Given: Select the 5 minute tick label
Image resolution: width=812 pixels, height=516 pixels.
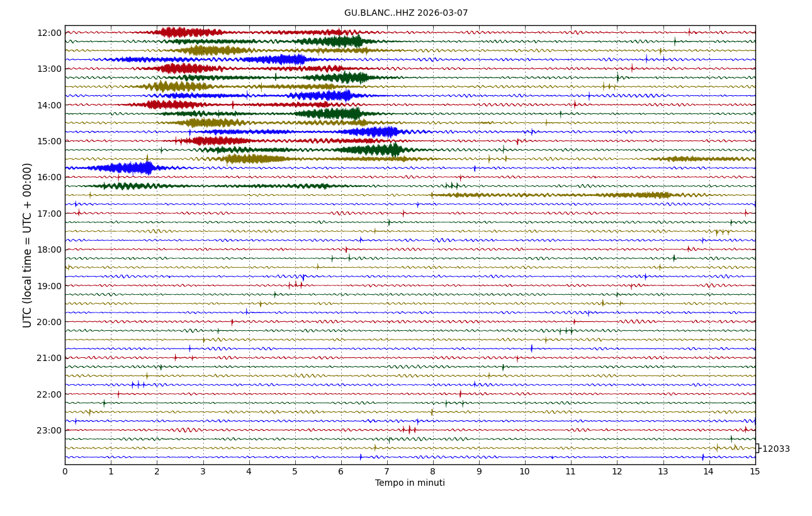Looking at the screenshot, I should 295,471.
